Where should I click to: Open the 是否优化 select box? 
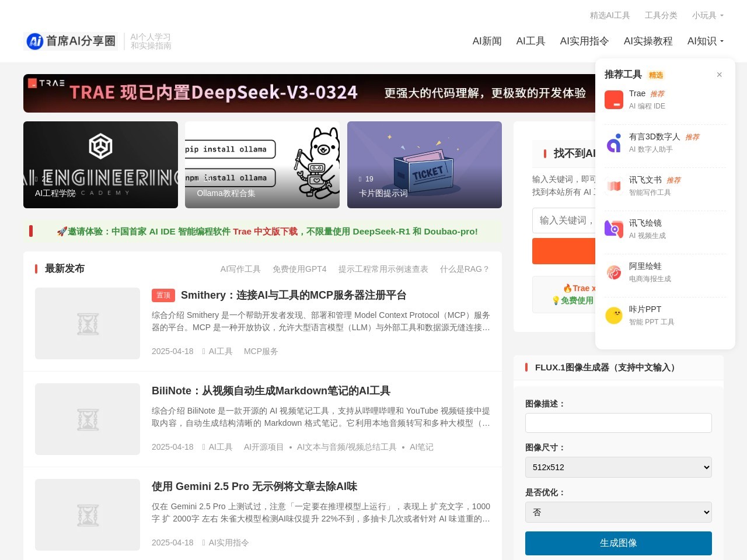click(x=619, y=512)
